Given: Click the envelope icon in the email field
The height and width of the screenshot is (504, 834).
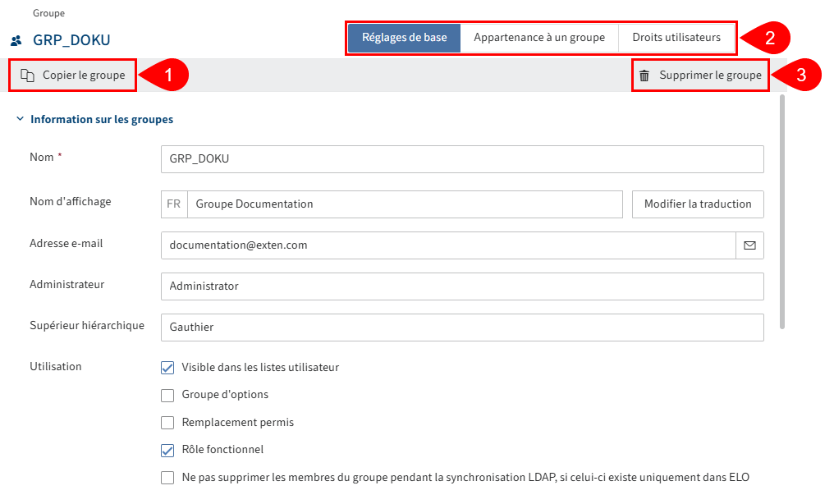Looking at the screenshot, I should pos(749,245).
